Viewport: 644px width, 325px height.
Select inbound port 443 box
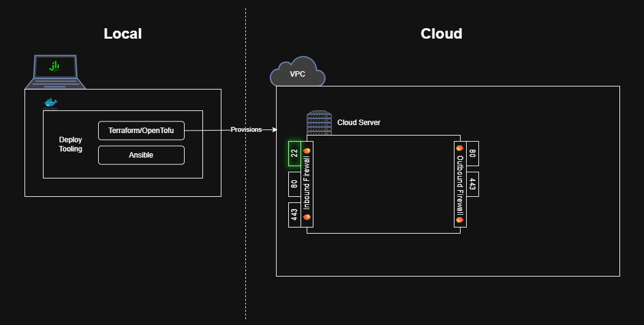tap(294, 215)
